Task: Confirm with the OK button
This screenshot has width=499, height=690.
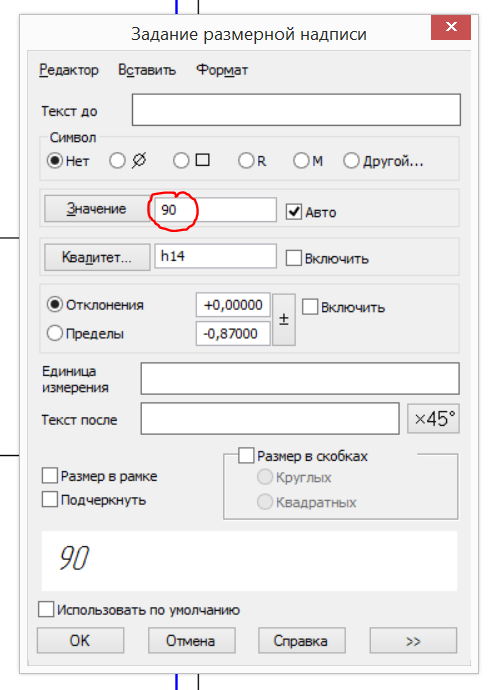Action: pyautogui.click(x=80, y=641)
